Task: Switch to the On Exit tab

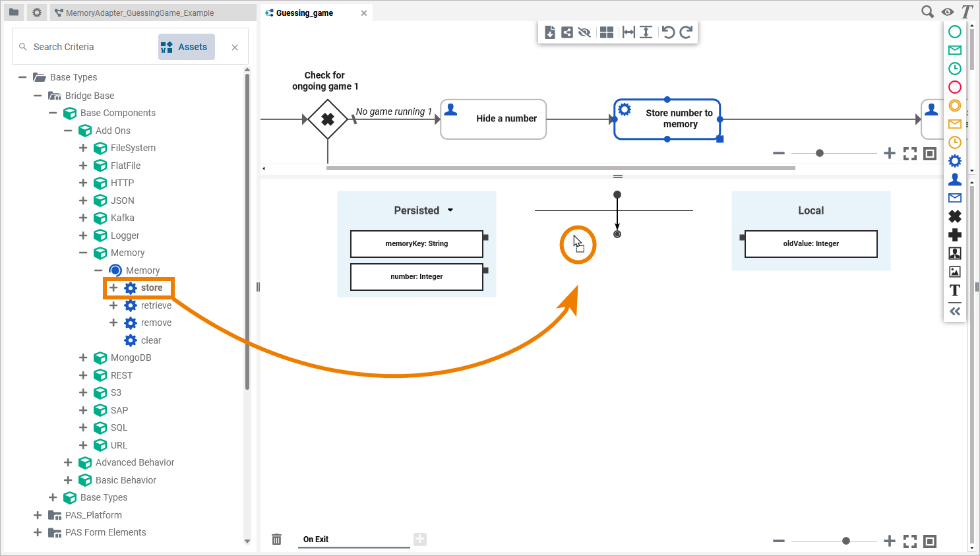Action: coord(316,540)
